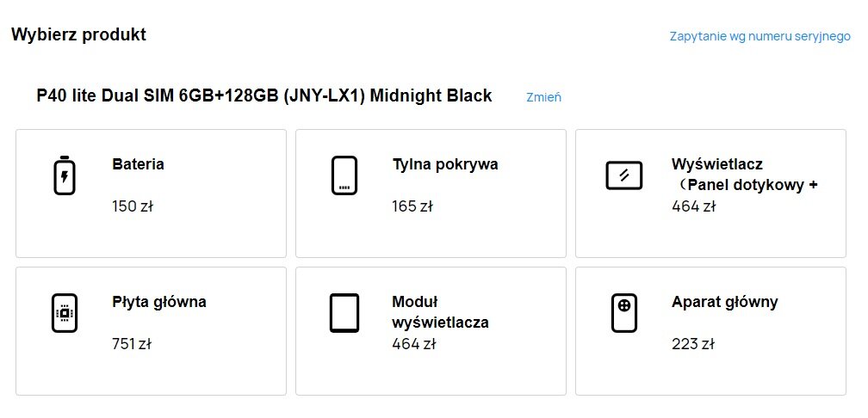
Task: Select the 'Aparat główny' label
Action: coord(724,302)
